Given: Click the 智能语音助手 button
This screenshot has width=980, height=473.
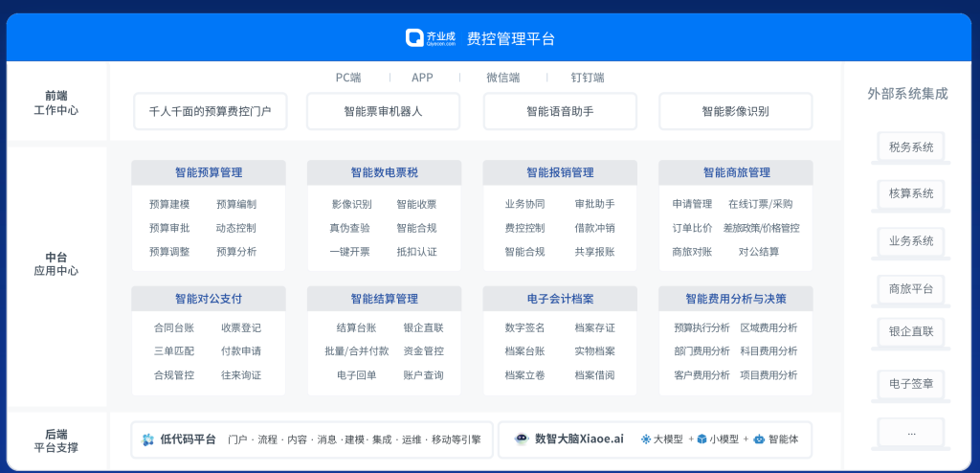Looking at the screenshot, I should (x=560, y=111).
